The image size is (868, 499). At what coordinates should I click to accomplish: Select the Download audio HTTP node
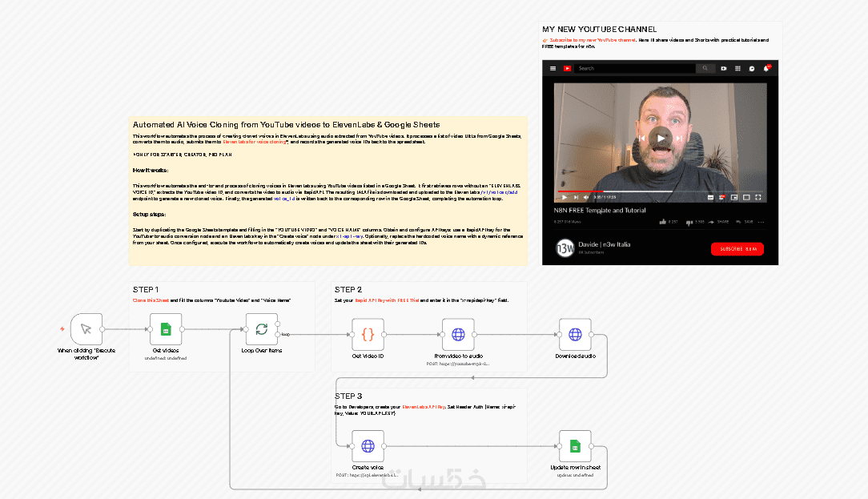click(x=575, y=335)
